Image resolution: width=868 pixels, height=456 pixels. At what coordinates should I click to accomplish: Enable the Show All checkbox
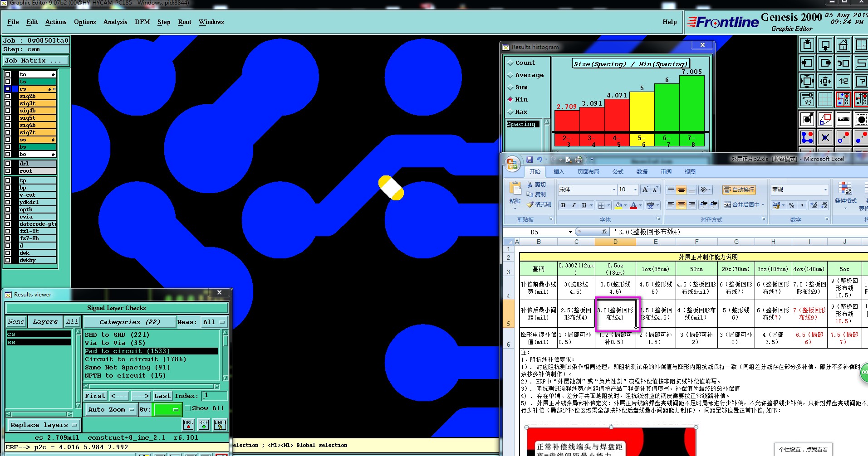click(x=188, y=408)
